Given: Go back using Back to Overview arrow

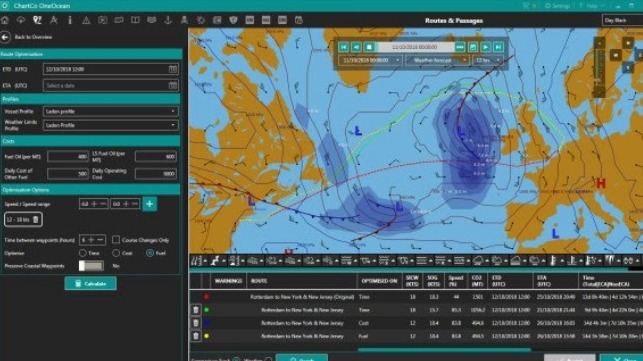Looking at the screenshot, I should [x=5, y=37].
